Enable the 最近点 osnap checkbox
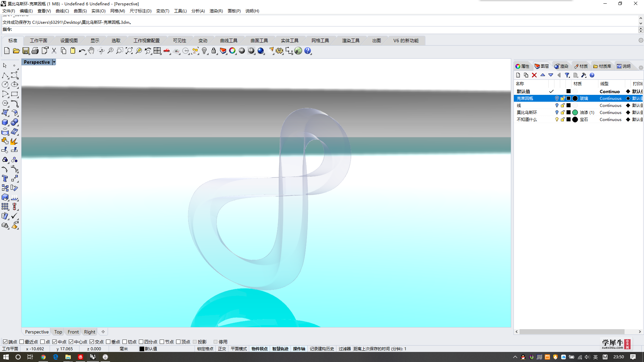This screenshot has width=644, height=362. 21,342
